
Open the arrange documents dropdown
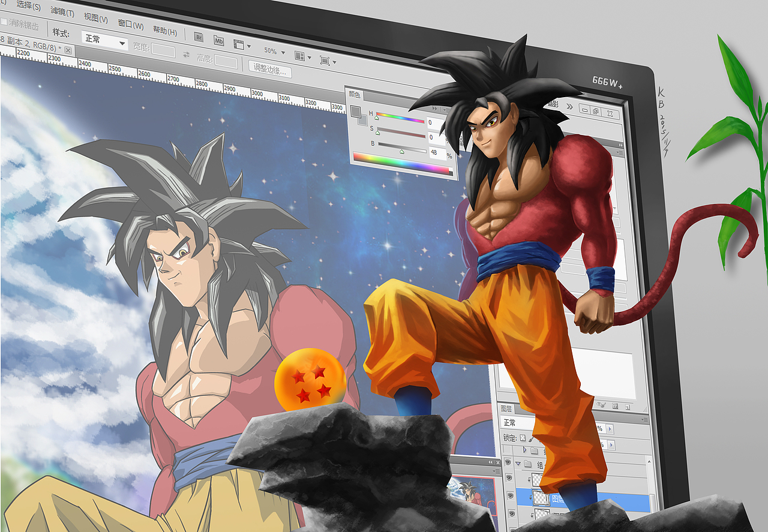pos(302,56)
